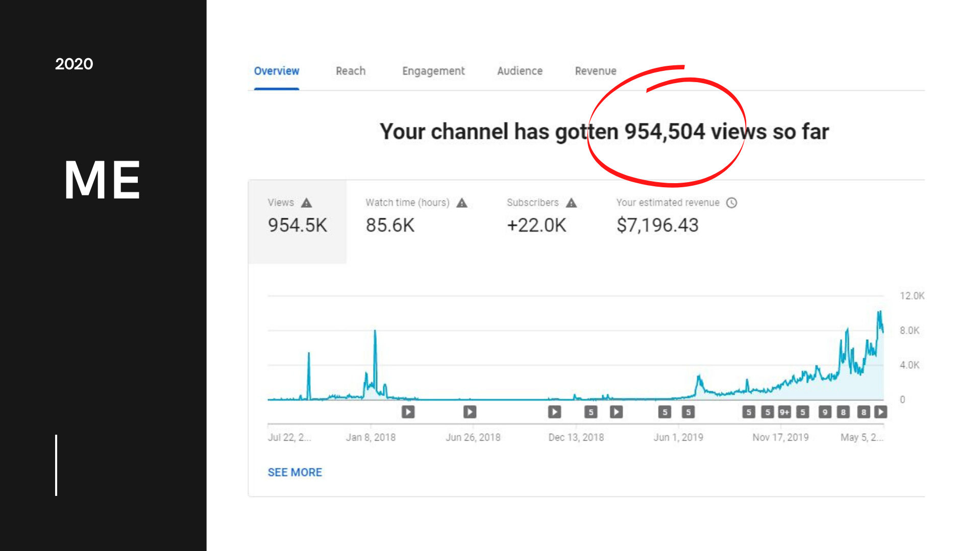Click the first video play marker under chart
The height and width of the screenshot is (551, 980).
point(408,412)
